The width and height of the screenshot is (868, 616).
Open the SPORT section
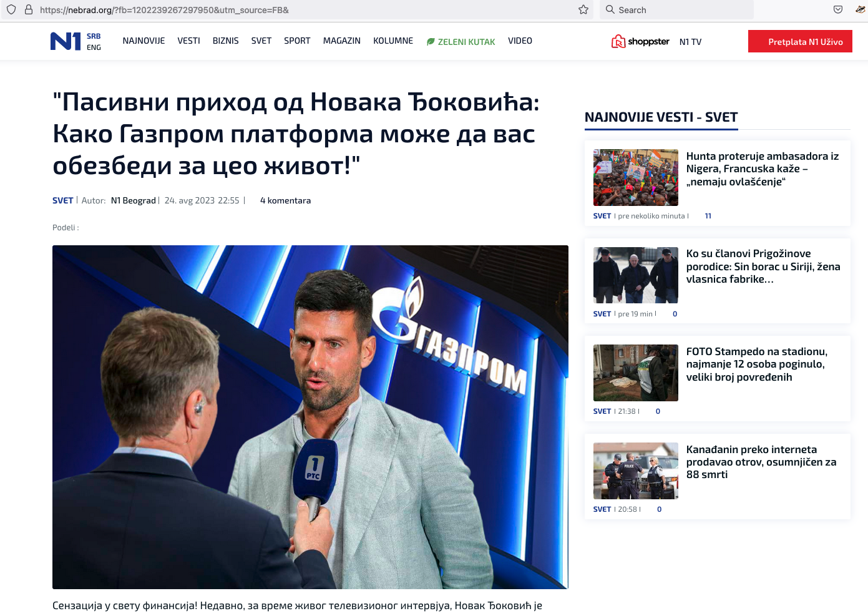(x=297, y=41)
